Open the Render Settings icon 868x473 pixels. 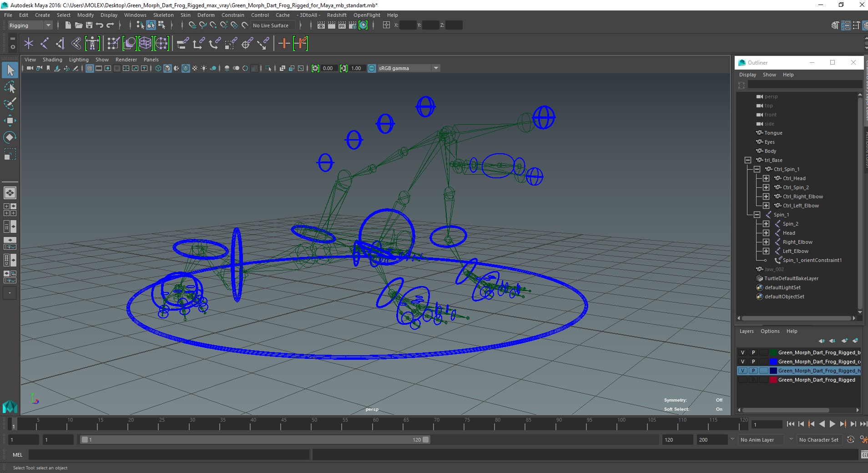[x=353, y=25]
